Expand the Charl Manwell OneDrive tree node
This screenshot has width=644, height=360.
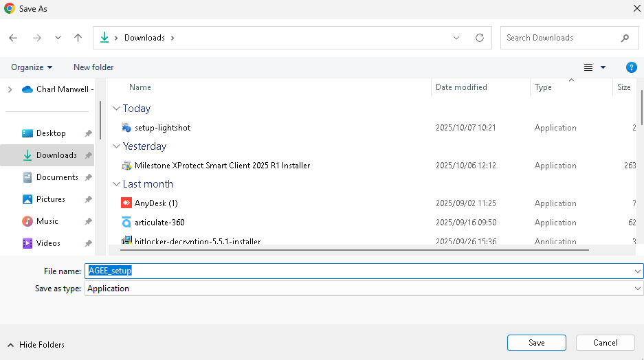[x=10, y=89]
